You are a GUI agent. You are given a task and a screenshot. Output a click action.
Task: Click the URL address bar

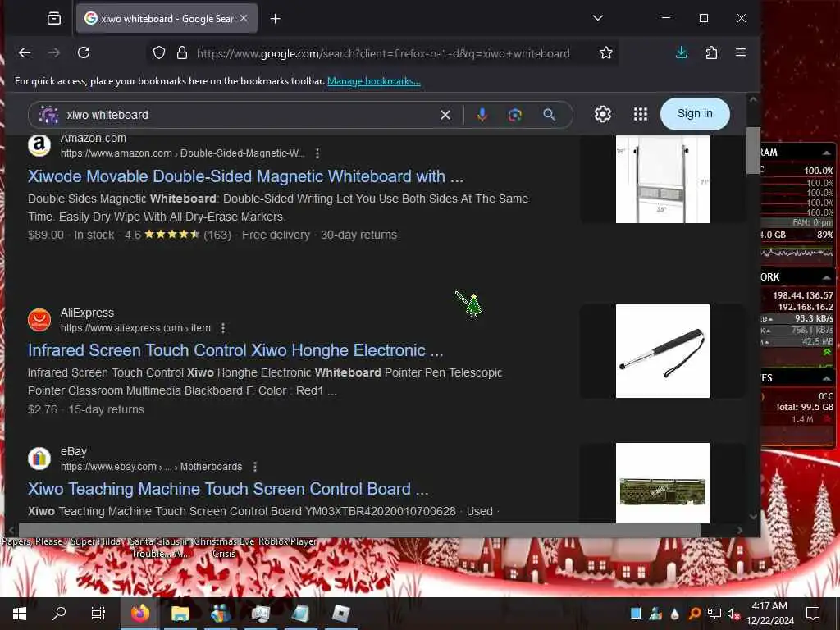click(383, 53)
